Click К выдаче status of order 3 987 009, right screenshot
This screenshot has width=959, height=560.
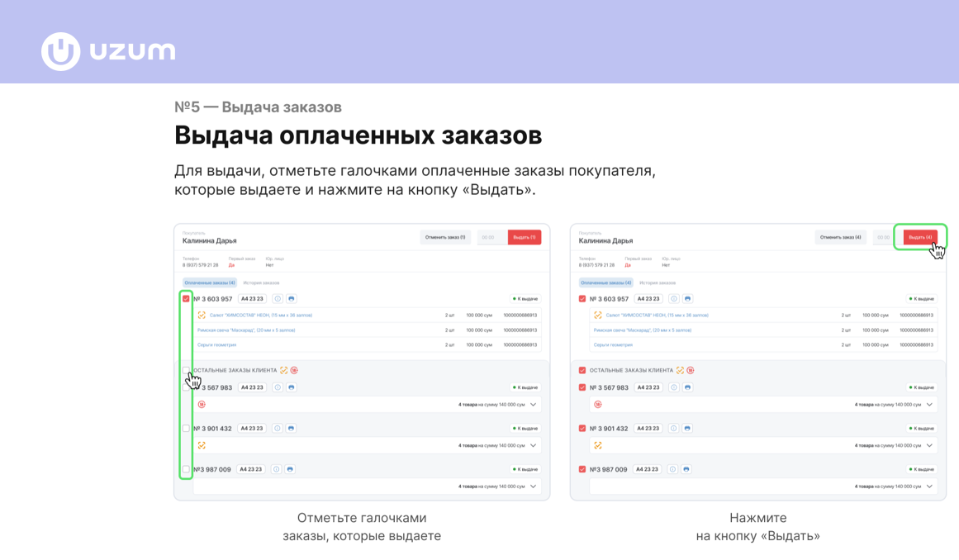(921, 469)
